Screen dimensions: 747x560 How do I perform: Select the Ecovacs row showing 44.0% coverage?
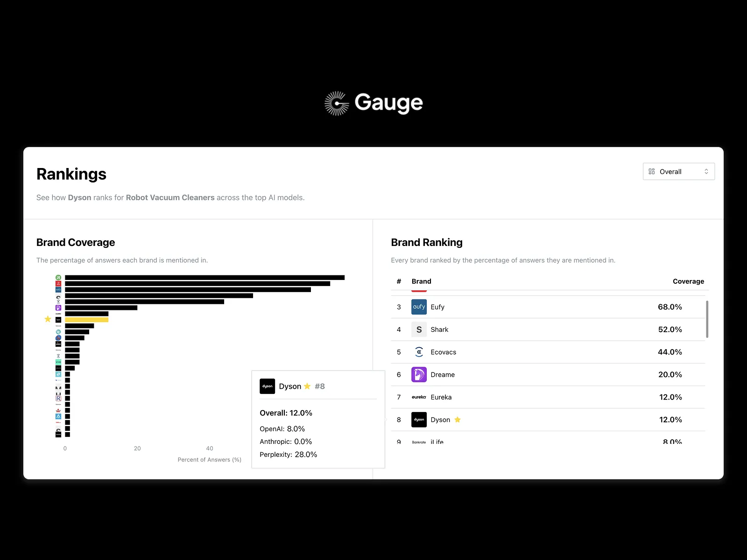[x=546, y=352]
